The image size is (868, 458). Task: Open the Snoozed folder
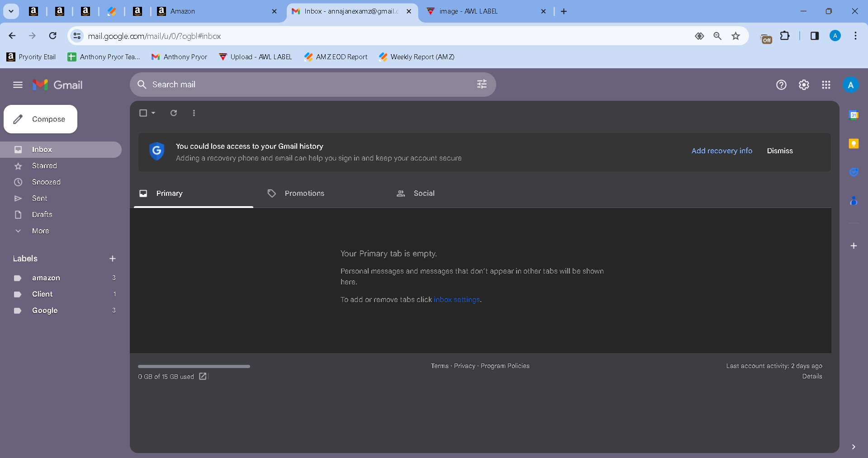61,182
